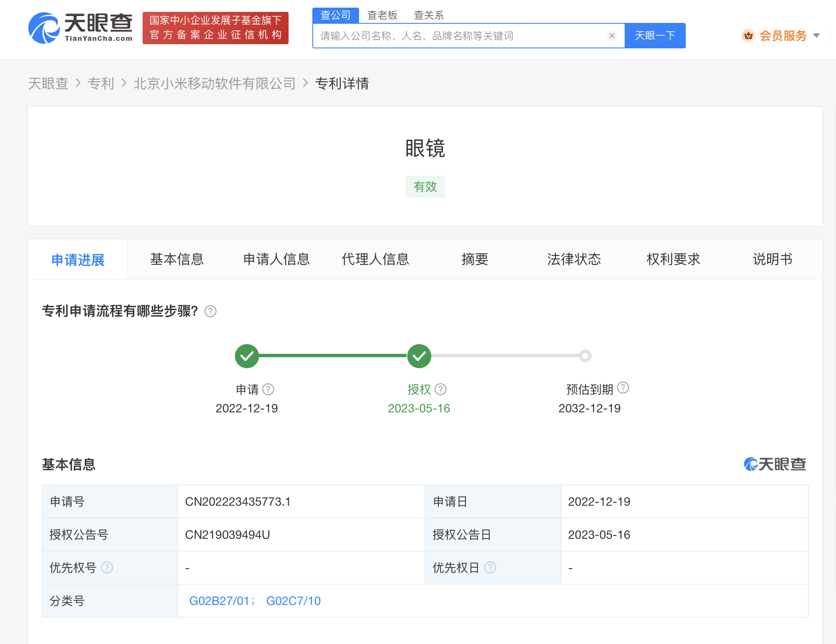The width and height of the screenshot is (836, 644).
Task: Open the TianYanCha logo homepage
Action: click(x=80, y=28)
